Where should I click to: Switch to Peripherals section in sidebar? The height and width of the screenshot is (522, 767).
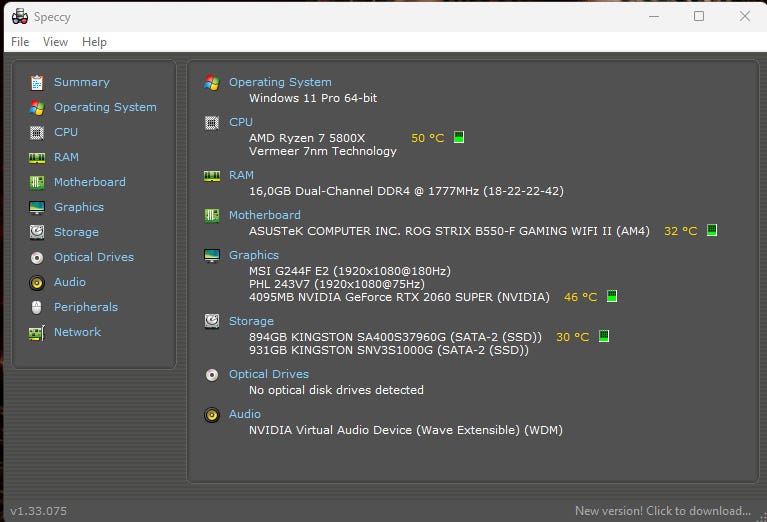click(86, 307)
